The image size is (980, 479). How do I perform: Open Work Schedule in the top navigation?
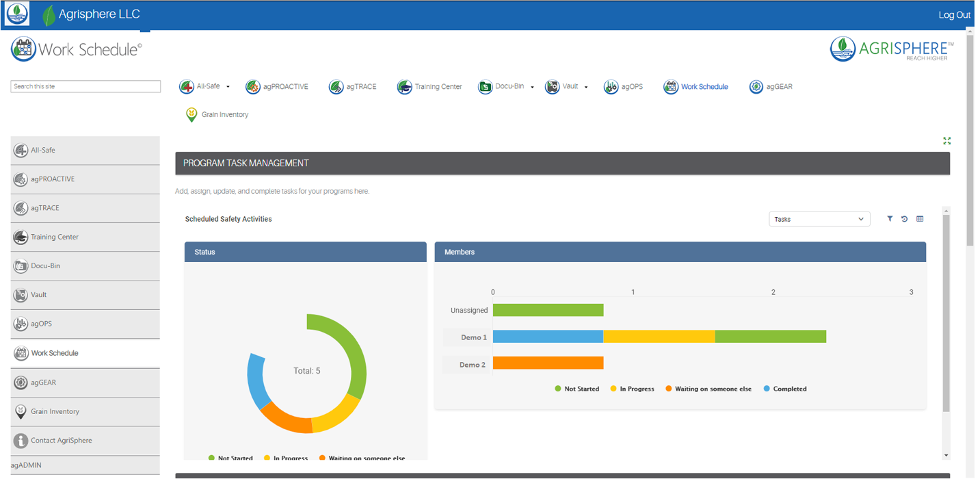(696, 87)
